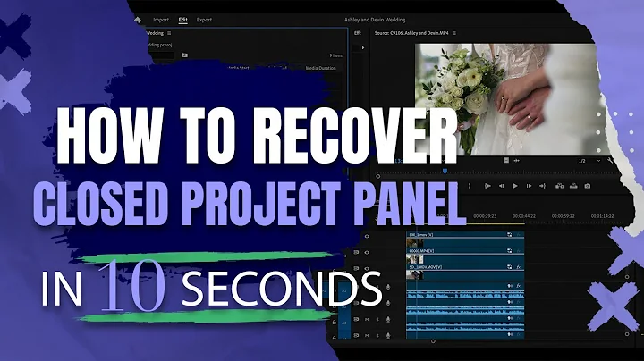Toggle sync lock on the SD .MOV track

coord(356,269)
